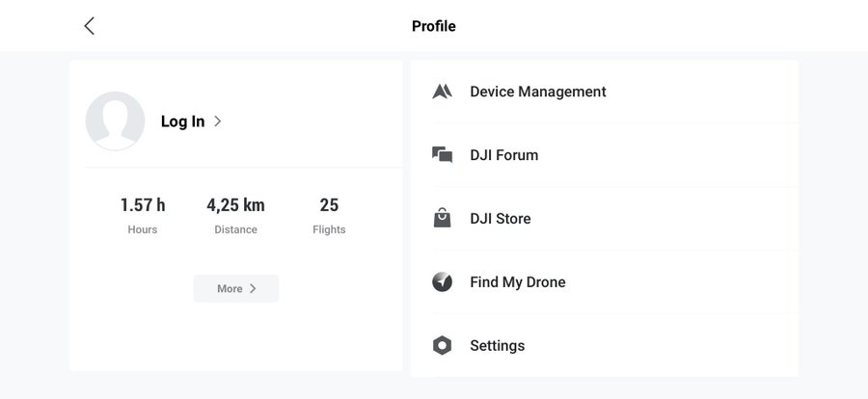868x399 pixels.
Task: Tap the 25 Flights statistic
Action: [x=329, y=215]
